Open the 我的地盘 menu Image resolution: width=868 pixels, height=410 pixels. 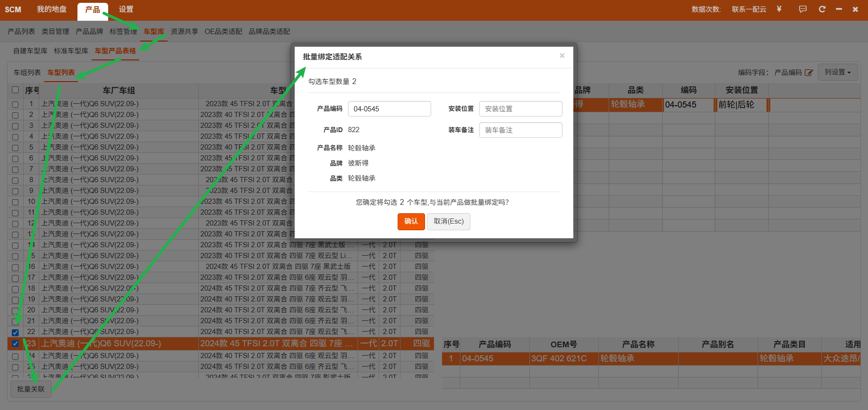[51, 9]
